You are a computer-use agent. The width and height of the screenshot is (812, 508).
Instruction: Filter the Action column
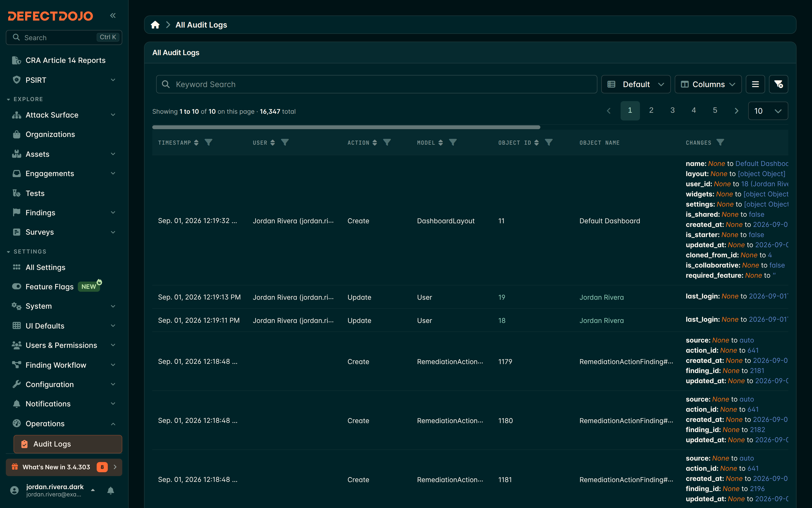(387, 142)
